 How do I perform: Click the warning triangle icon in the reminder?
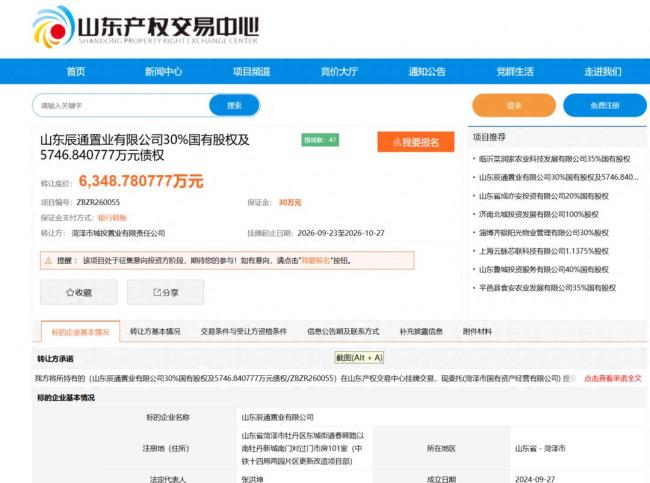click(49, 260)
